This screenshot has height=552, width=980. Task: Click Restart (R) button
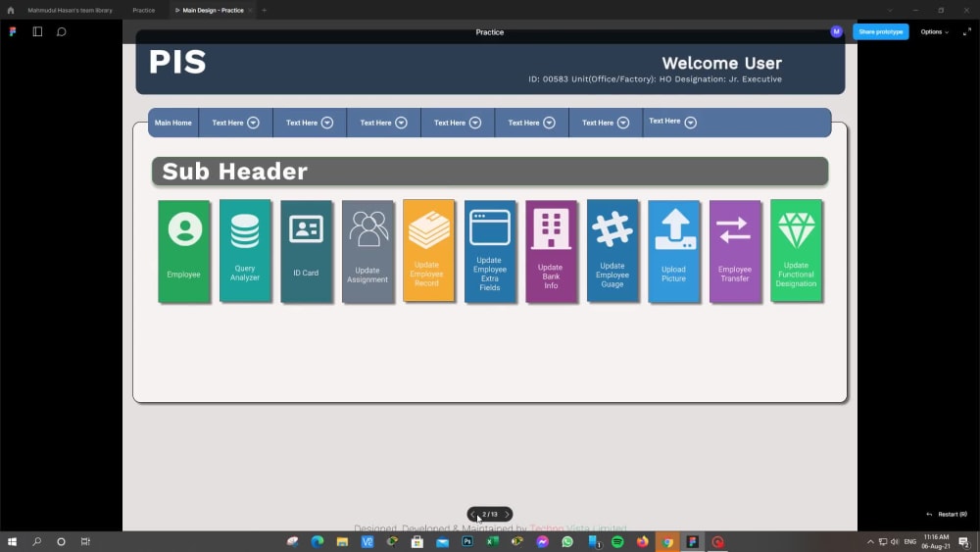947,514
